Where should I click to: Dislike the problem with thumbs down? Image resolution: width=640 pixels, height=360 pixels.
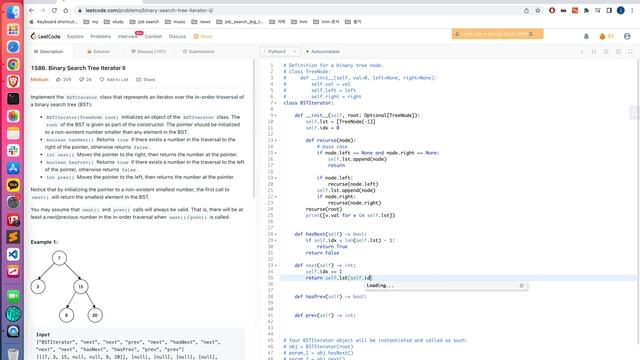[81, 80]
